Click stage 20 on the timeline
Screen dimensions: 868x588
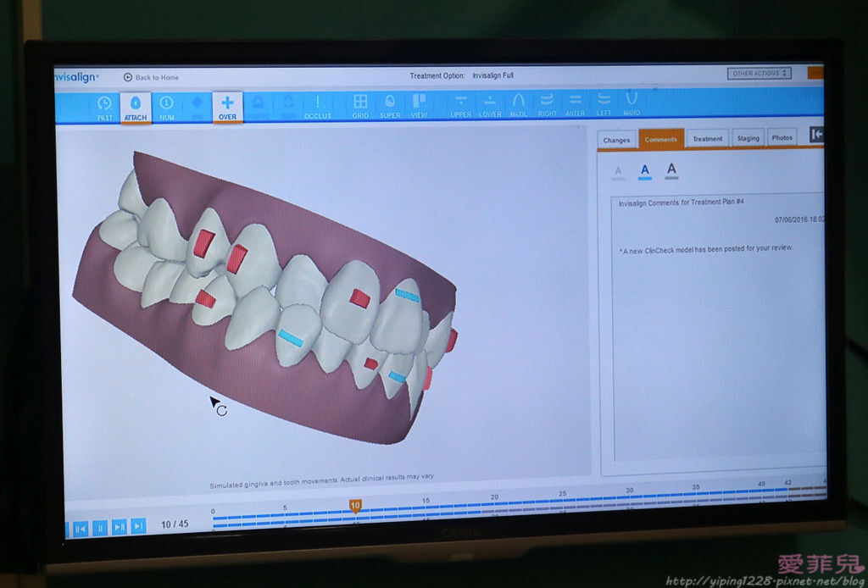pyautogui.click(x=494, y=497)
